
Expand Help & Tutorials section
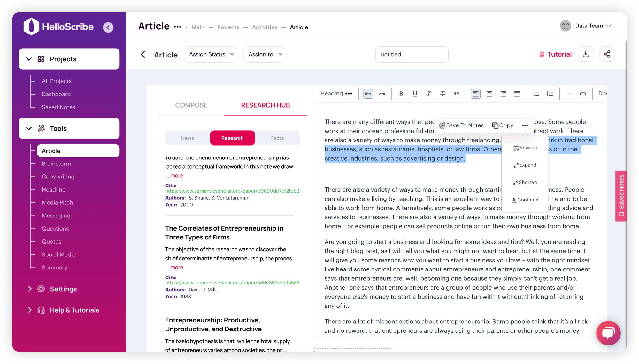64,310
